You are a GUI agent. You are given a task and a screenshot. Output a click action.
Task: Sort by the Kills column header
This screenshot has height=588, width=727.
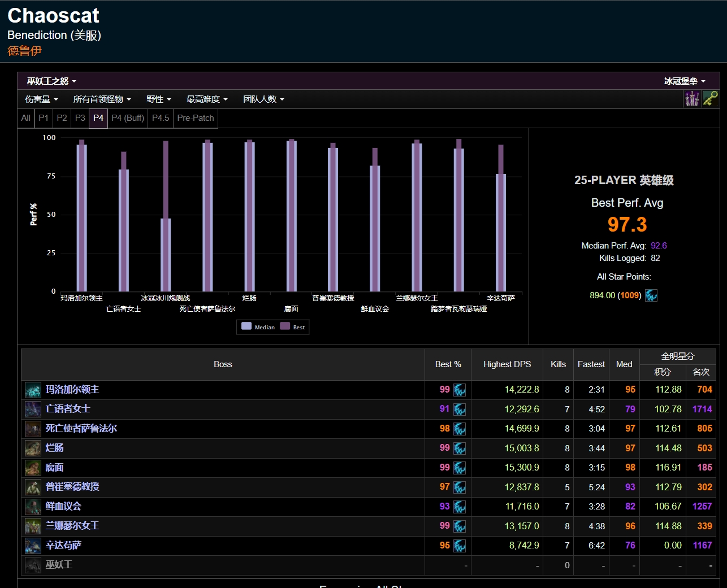(x=559, y=364)
